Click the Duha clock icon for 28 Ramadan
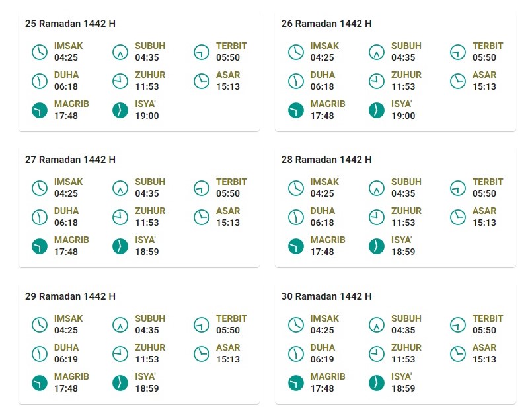This screenshot has width=532, height=414. tap(296, 217)
